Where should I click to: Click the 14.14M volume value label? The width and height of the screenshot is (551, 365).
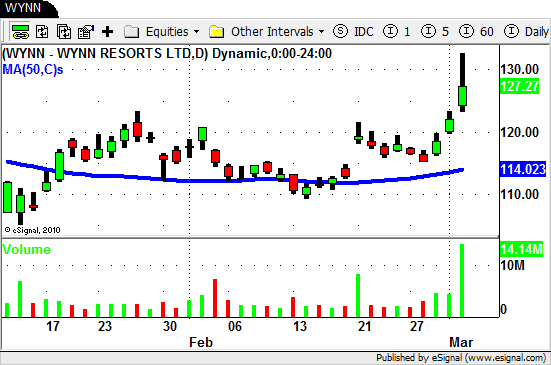[x=521, y=249]
